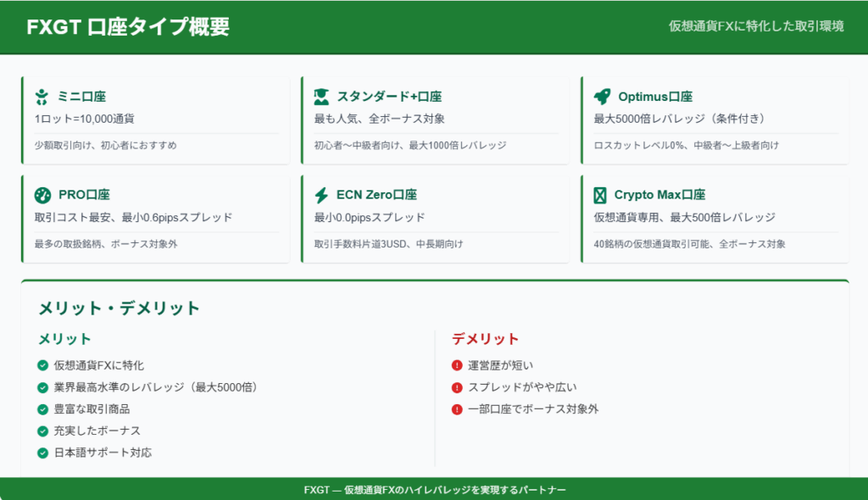Click the green メリット subheading
Screen dimensions: 868x500
[64, 339]
